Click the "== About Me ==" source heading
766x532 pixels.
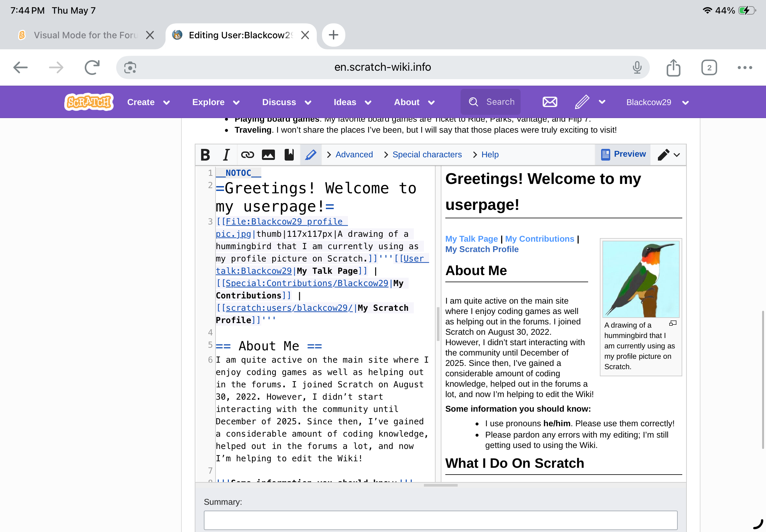pos(269,346)
